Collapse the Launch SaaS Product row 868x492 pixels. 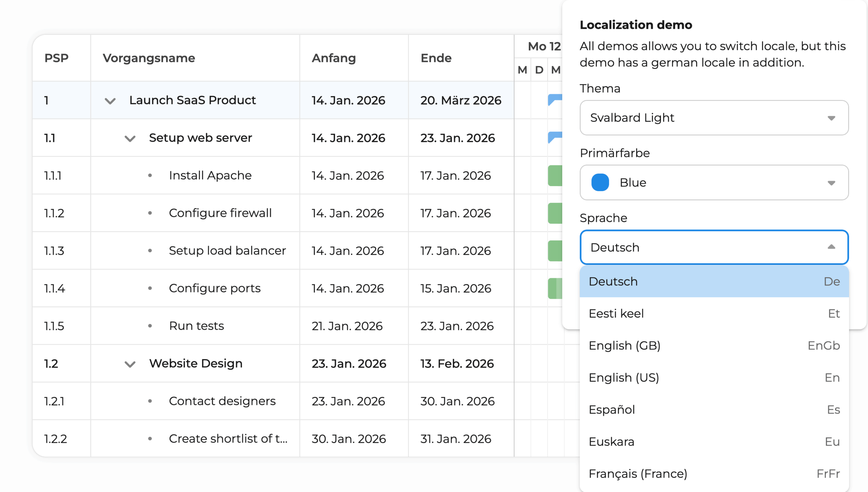pyautogui.click(x=110, y=101)
